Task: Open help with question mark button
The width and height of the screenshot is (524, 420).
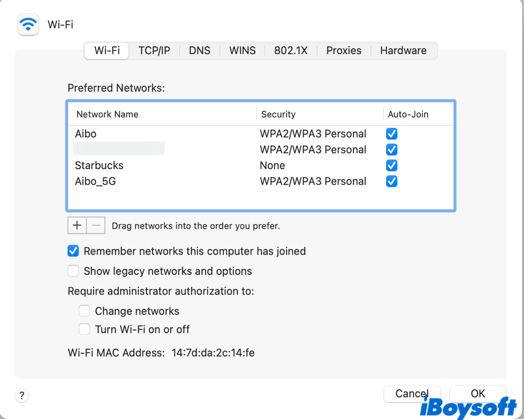Action: (x=21, y=395)
